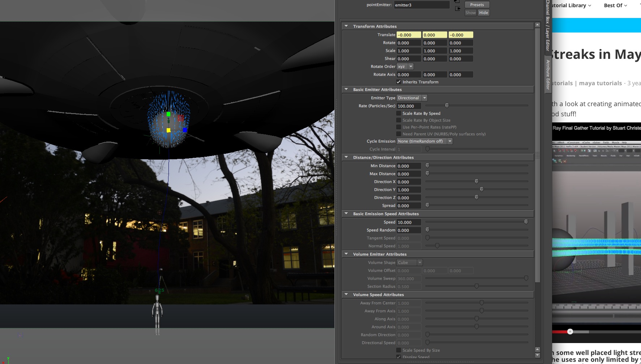
Task: Enable Scale Rate By Speed
Action: point(399,113)
